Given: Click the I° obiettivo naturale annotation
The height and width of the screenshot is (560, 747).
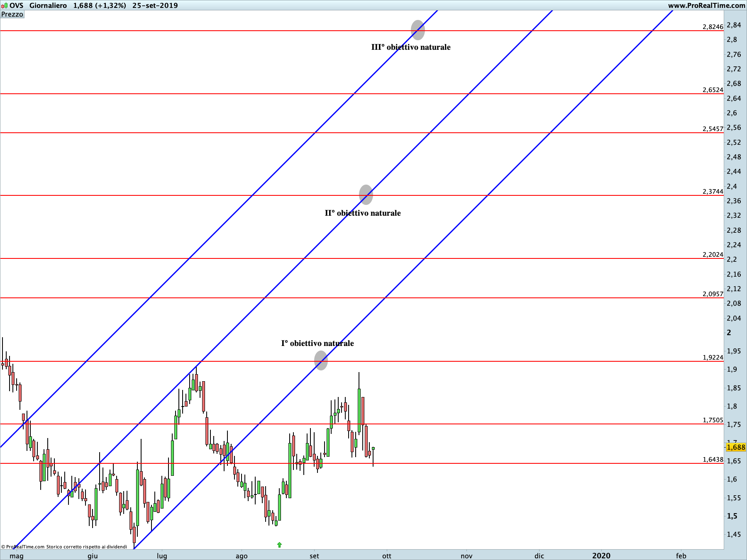Looking at the screenshot, I should coord(317,343).
